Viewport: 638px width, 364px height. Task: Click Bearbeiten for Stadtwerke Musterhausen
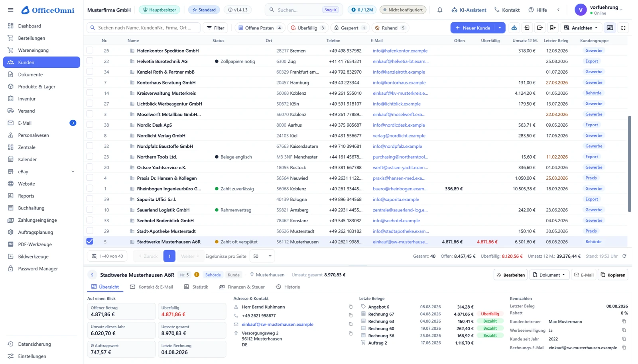tap(510, 275)
